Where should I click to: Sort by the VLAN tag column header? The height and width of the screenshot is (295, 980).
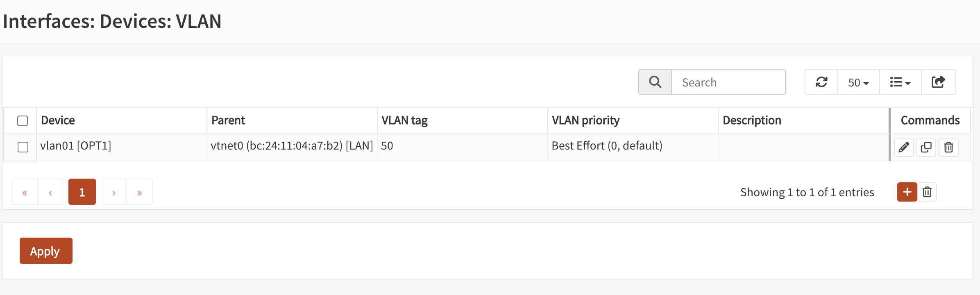pos(404,120)
